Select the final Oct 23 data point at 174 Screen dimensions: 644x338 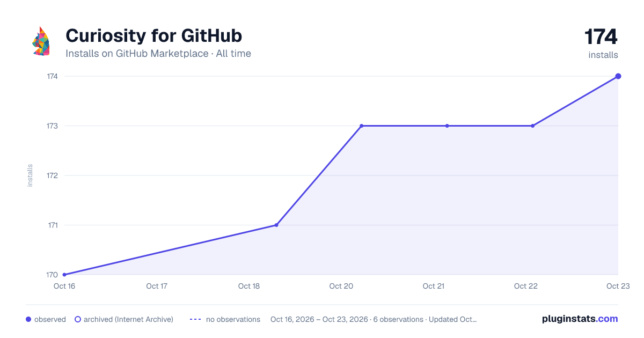click(618, 76)
